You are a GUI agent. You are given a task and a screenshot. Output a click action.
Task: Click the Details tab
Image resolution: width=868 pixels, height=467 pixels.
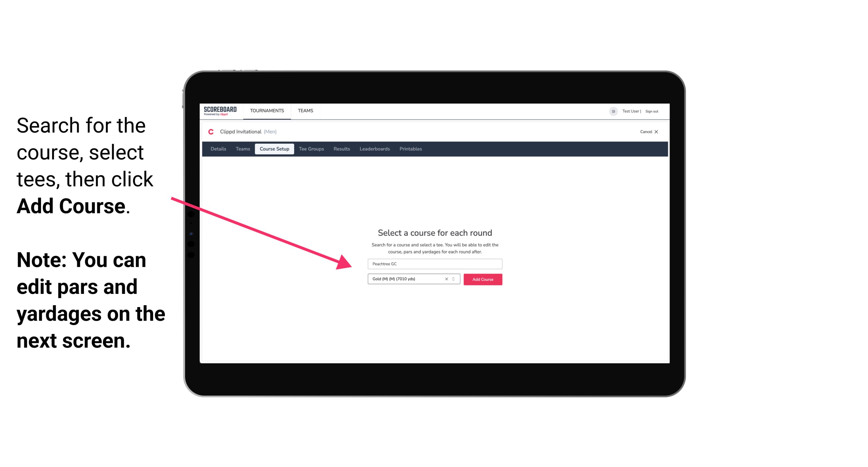[218, 149]
